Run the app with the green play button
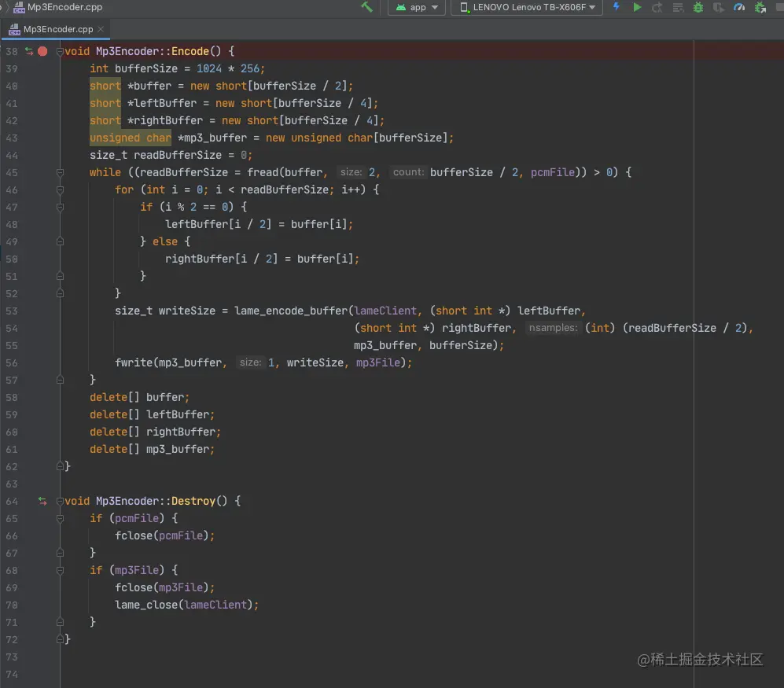The height and width of the screenshot is (688, 784). pyautogui.click(x=637, y=7)
